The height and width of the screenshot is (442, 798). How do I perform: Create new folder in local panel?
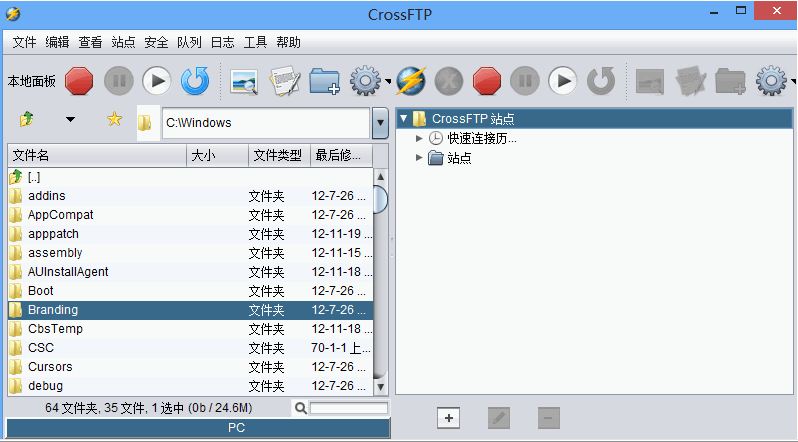click(325, 81)
